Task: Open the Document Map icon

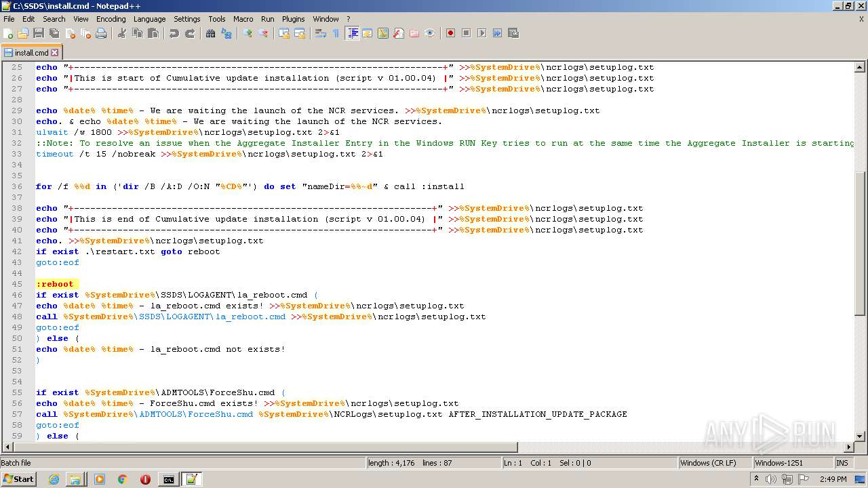Action: tap(383, 33)
